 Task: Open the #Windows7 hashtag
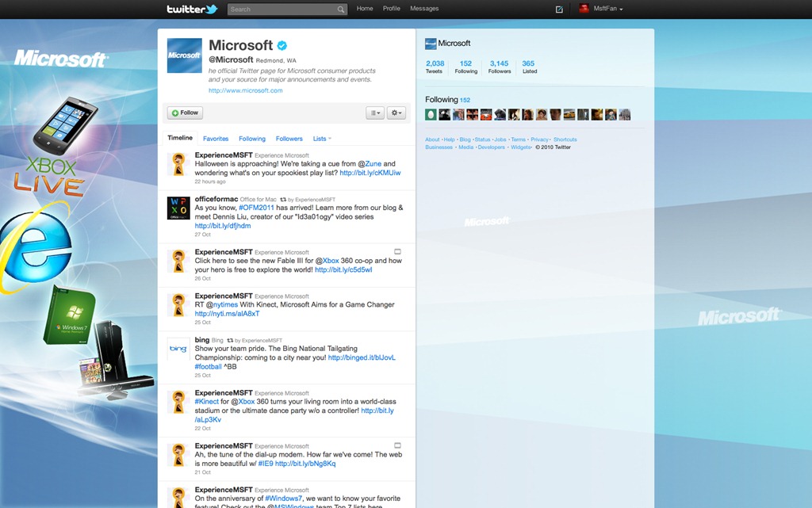click(x=283, y=498)
